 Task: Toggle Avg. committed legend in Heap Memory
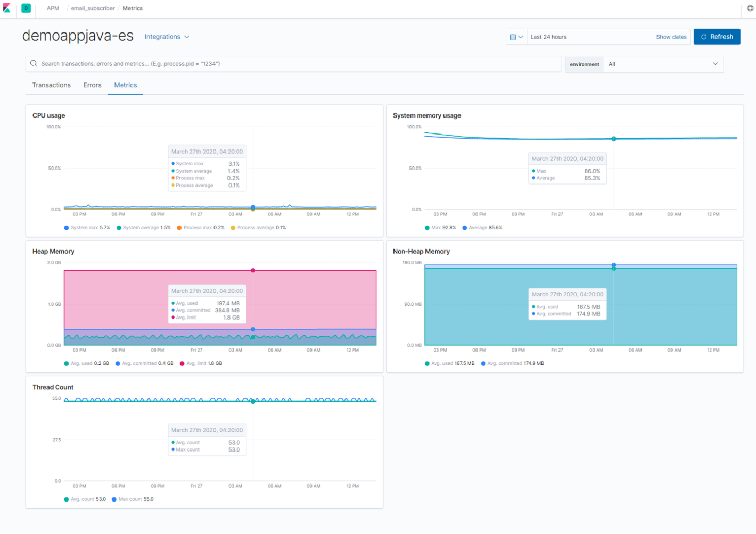coord(144,363)
